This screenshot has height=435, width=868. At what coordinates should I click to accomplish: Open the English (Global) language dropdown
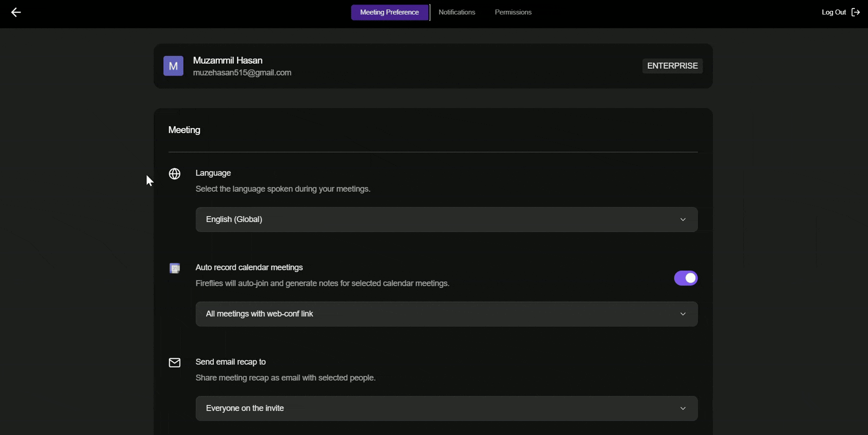(447, 220)
